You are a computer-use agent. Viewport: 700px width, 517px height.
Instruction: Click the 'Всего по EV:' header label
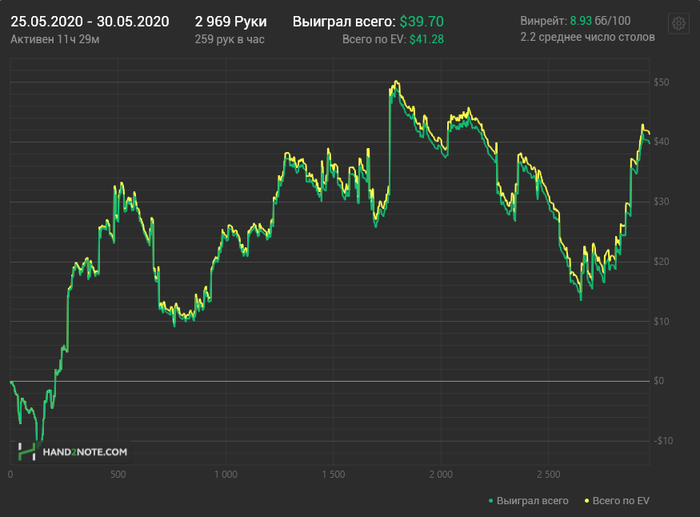coord(374,39)
